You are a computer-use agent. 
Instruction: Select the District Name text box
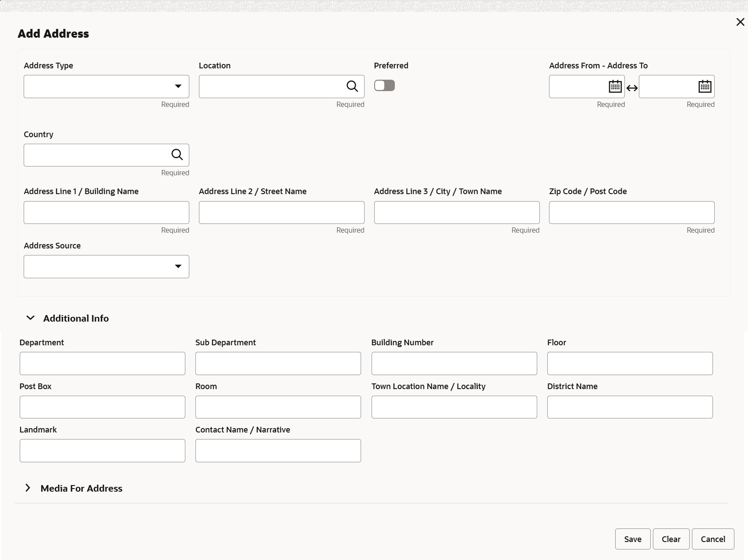point(630,407)
